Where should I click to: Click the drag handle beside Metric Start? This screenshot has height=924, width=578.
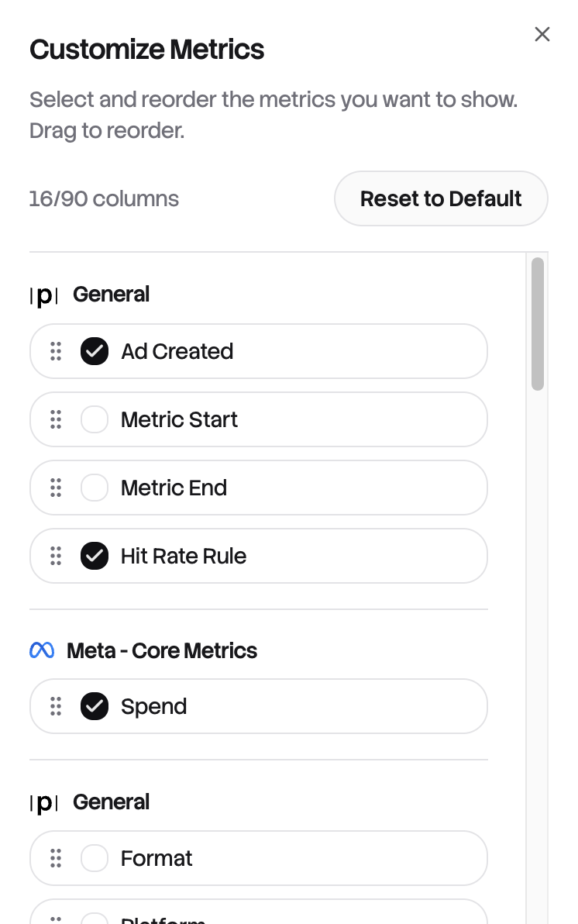[56, 419]
